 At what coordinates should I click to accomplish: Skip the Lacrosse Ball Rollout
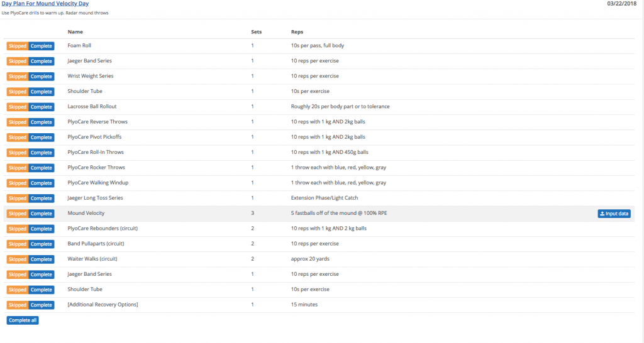click(x=18, y=107)
